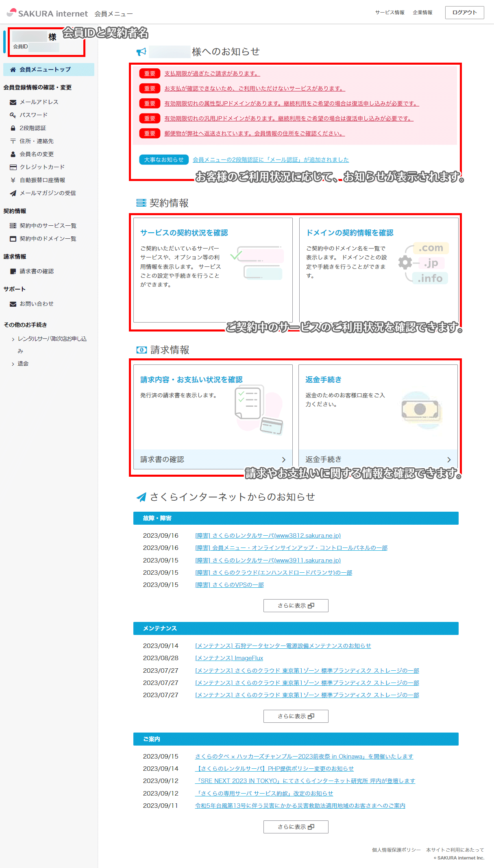Click the envelope icon for お問い合わせ
The width and height of the screenshot is (494, 868).
click(13, 304)
